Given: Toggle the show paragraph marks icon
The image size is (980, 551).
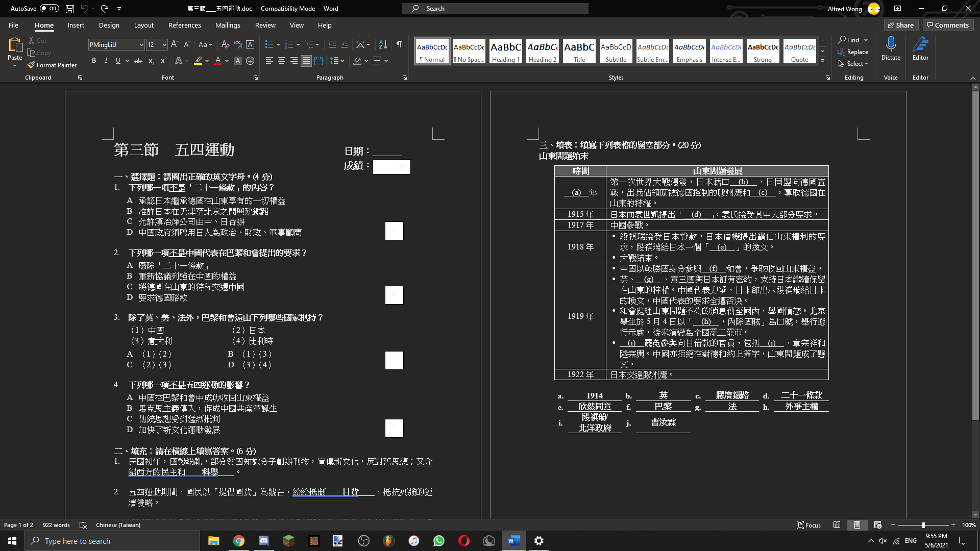Looking at the screenshot, I should tap(399, 44).
